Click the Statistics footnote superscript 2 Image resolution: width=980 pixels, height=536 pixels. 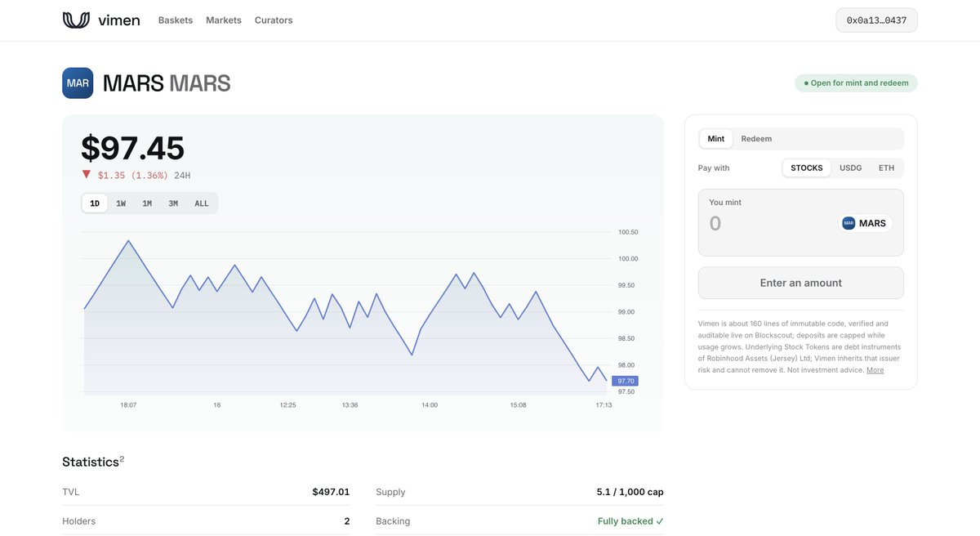pos(122,459)
